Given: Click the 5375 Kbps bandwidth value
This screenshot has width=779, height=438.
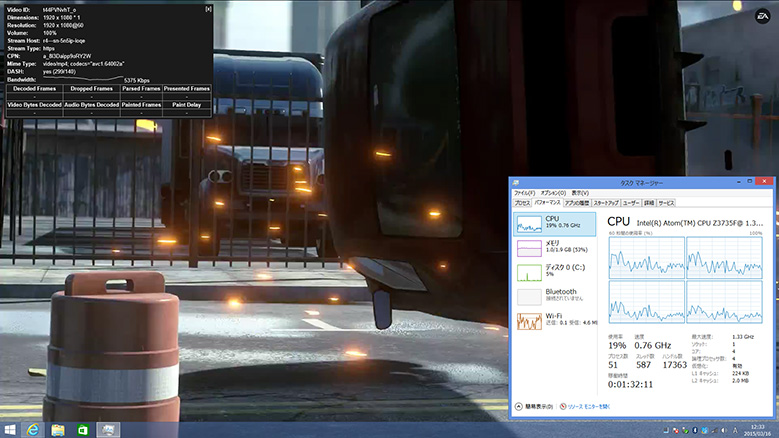Looking at the screenshot, I should tap(137, 80).
